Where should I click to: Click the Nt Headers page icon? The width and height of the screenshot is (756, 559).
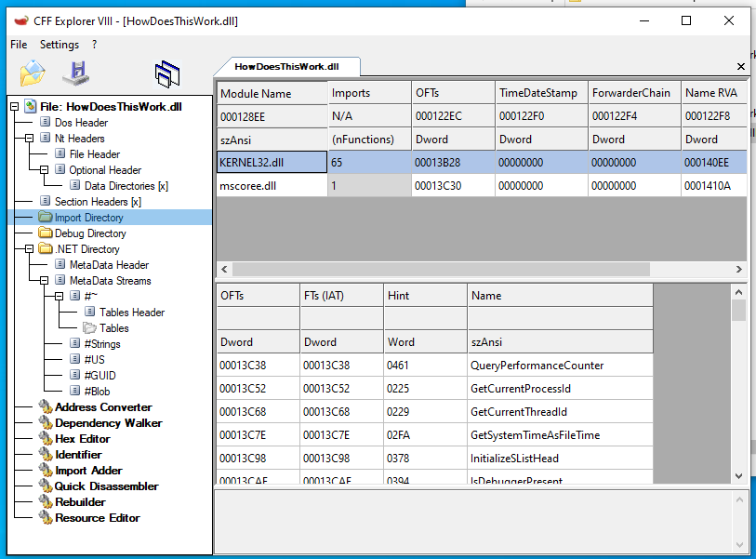[x=46, y=138]
